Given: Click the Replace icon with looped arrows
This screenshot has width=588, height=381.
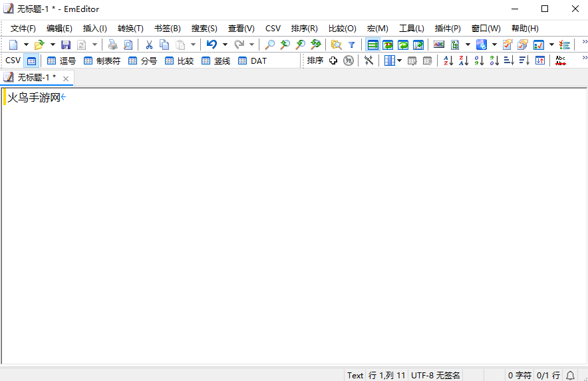Looking at the screenshot, I should tap(316, 45).
